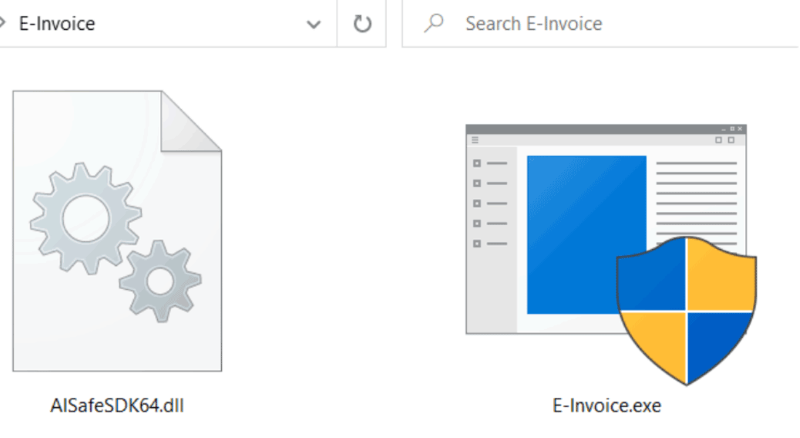This screenshot has width=800, height=438.
Task: Click the E-Invoice.exe filename label
Action: pos(607,406)
